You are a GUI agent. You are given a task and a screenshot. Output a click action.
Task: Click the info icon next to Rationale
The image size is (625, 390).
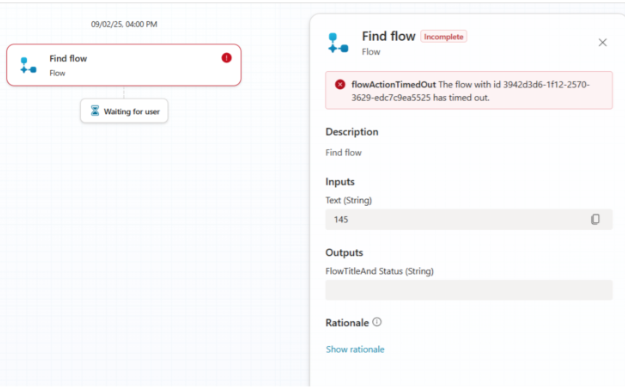[377, 322]
